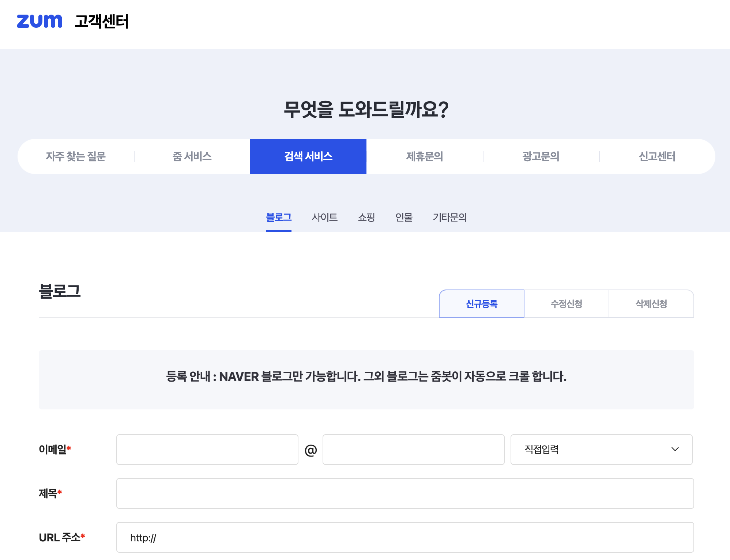730x560 pixels.
Task: Focus the email ID input field
Action: [207, 450]
